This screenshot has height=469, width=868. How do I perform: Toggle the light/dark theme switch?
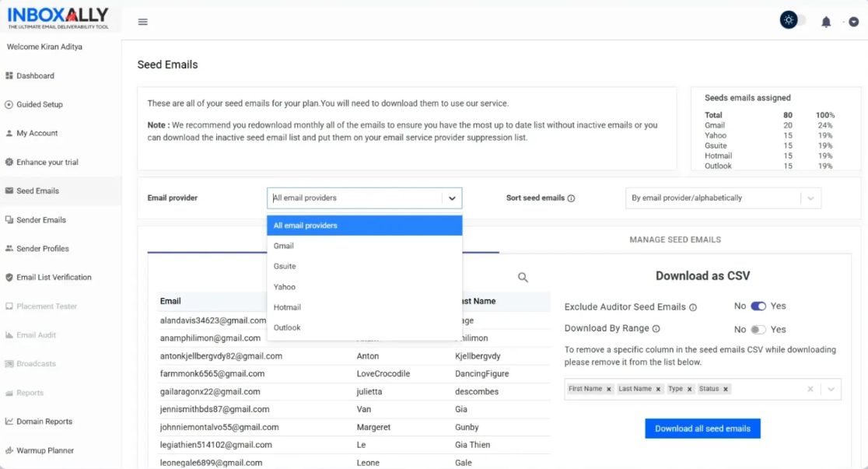[793, 20]
